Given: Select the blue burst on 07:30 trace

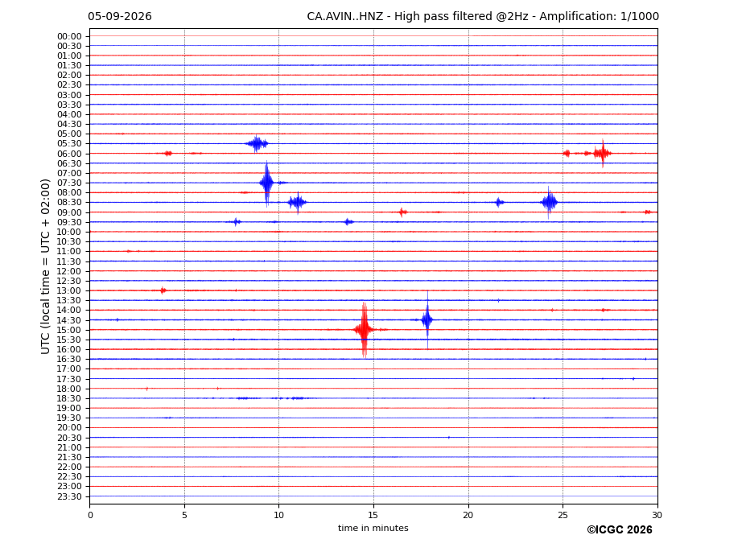Looking at the screenshot, I should point(267,183).
